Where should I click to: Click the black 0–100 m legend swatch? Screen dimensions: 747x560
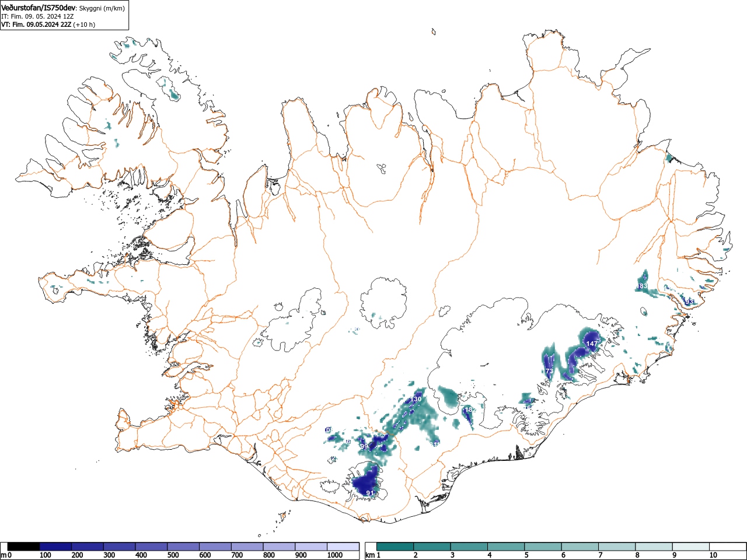tap(24, 547)
